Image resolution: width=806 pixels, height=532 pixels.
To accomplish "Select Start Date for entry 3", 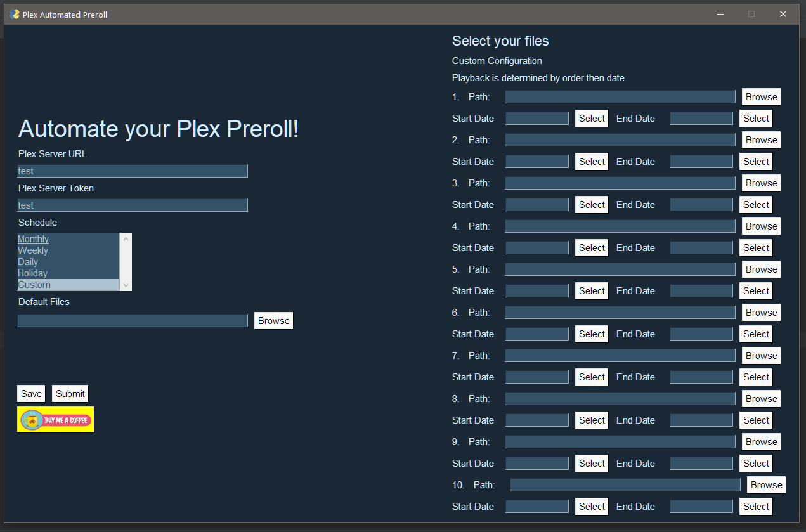I will click(x=592, y=204).
